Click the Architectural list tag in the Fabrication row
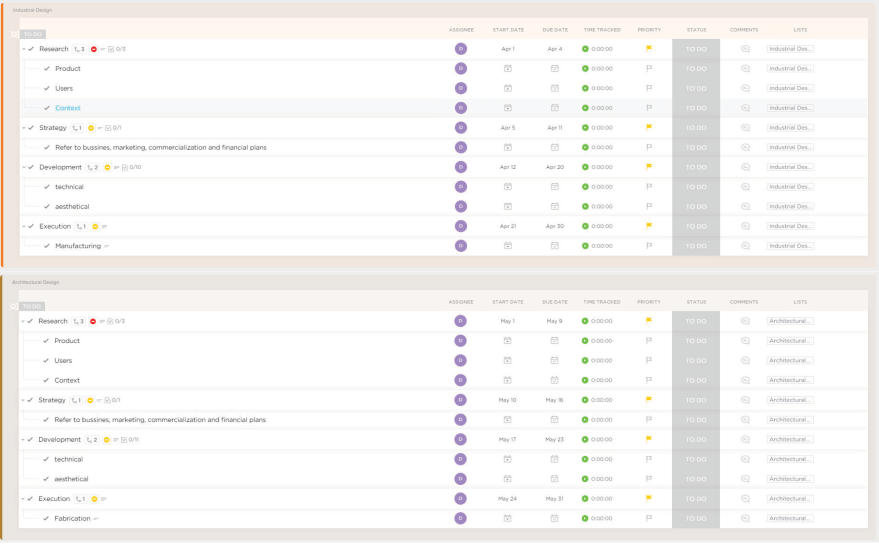The image size is (879, 549). tap(790, 519)
